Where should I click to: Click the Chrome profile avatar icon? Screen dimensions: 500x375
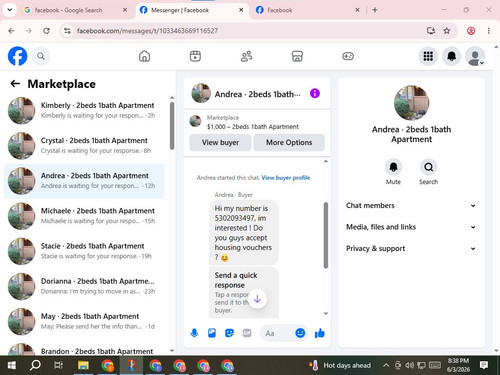471,31
